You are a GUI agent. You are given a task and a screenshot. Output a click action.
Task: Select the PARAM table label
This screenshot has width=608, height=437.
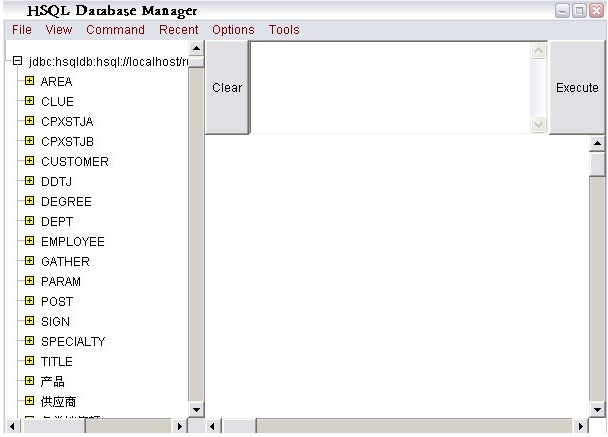(61, 282)
